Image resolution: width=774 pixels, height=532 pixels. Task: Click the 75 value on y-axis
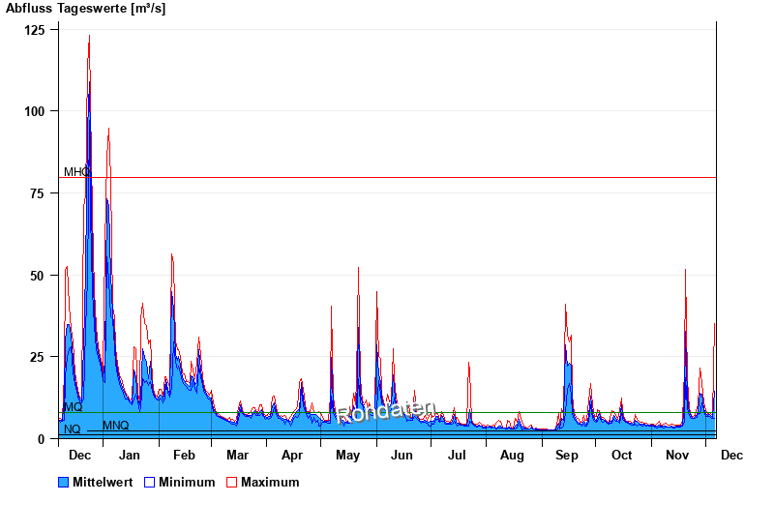[38, 193]
